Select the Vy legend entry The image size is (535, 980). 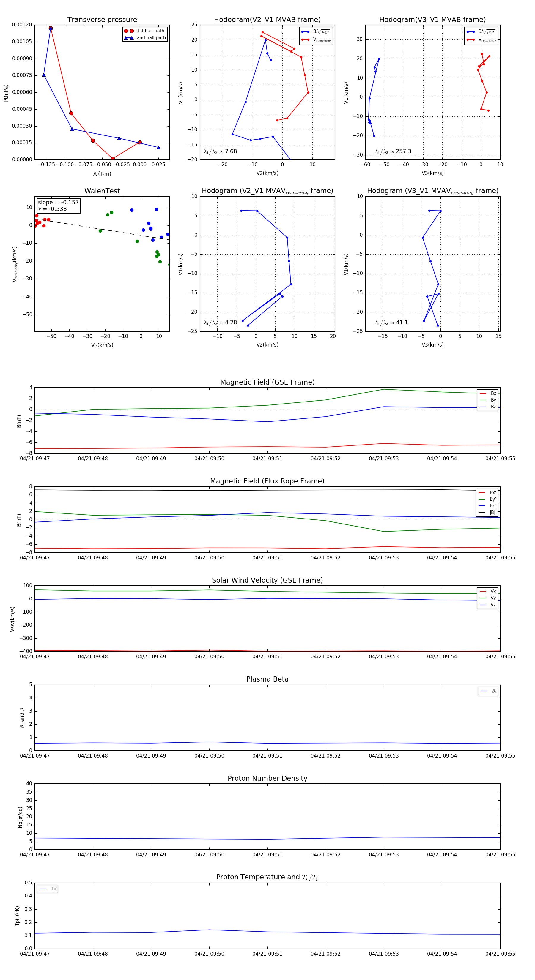pos(488,598)
